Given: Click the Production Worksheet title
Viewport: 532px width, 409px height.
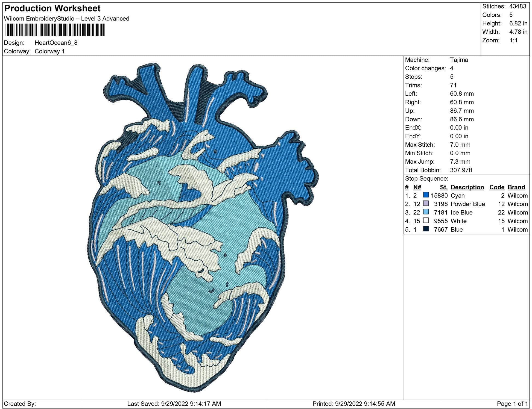Looking at the screenshot, I should click(52, 8).
